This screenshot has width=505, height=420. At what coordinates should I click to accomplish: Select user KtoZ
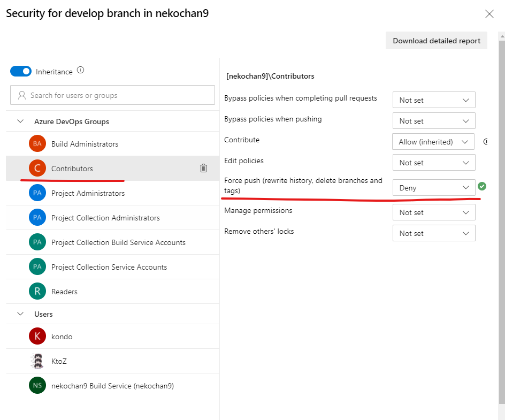coord(112,361)
